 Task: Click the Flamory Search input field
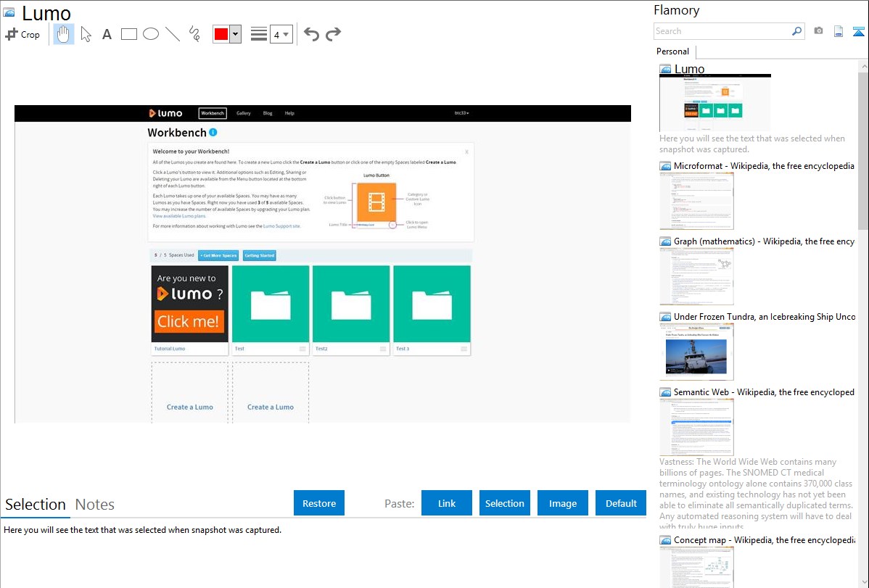click(722, 31)
